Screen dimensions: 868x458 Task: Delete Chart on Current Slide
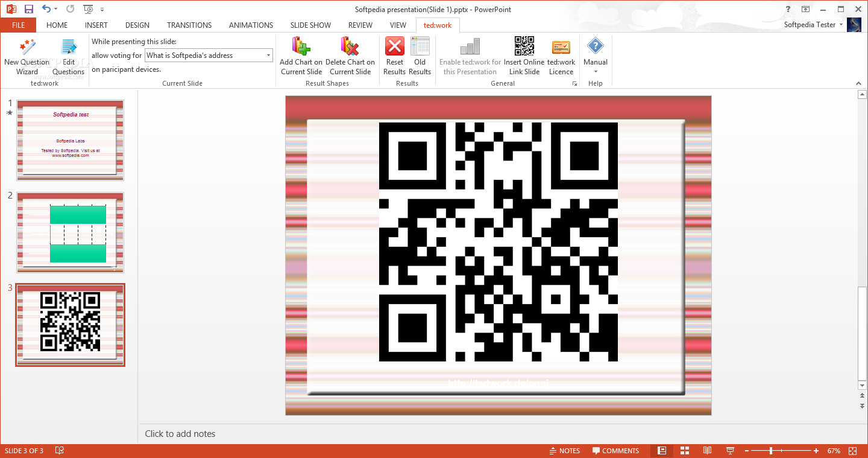coord(350,56)
